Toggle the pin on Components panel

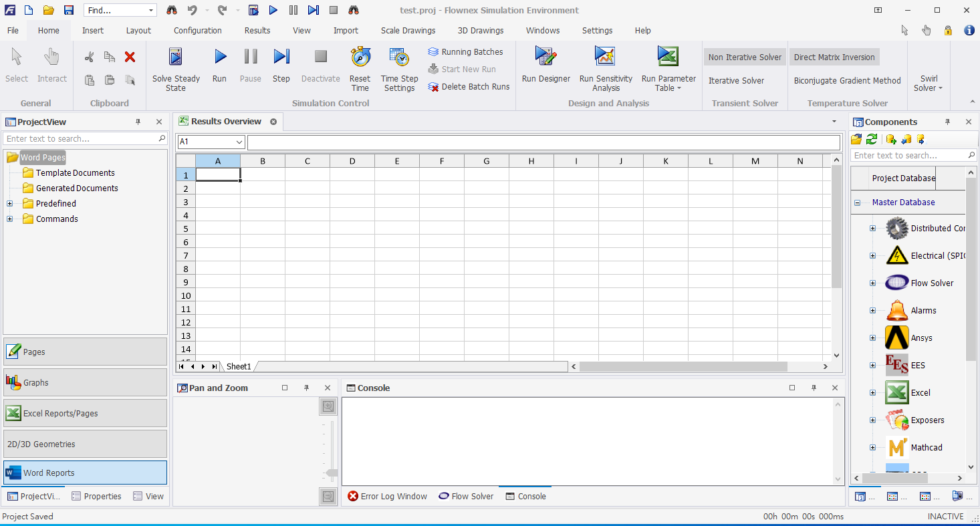click(x=947, y=122)
